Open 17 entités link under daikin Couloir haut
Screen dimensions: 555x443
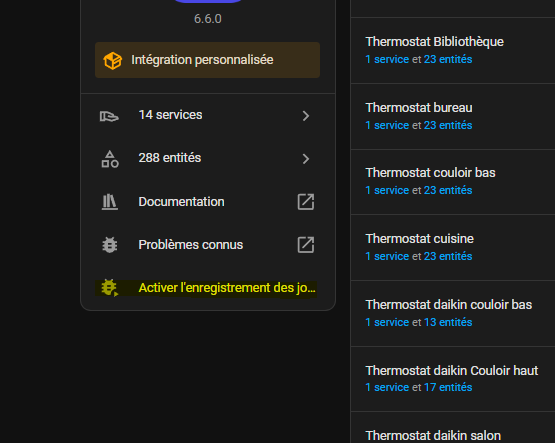pyautogui.click(x=448, y=387)
